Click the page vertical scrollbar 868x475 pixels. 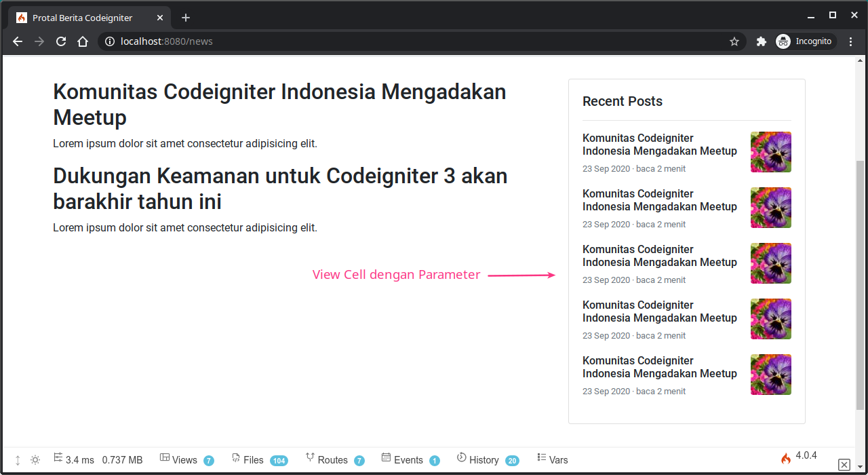[861, 285]
